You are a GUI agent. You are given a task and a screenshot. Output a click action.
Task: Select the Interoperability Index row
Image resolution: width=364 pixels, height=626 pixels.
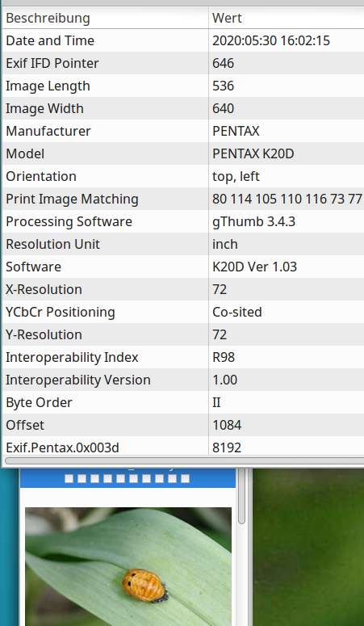(183, 357)
